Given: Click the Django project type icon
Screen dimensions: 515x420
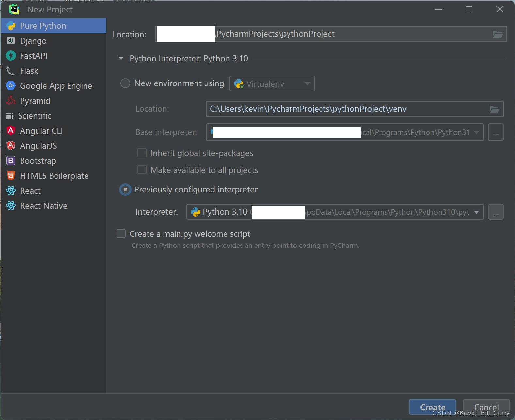Looking at the screenshot, I should (x=11, y=40).
